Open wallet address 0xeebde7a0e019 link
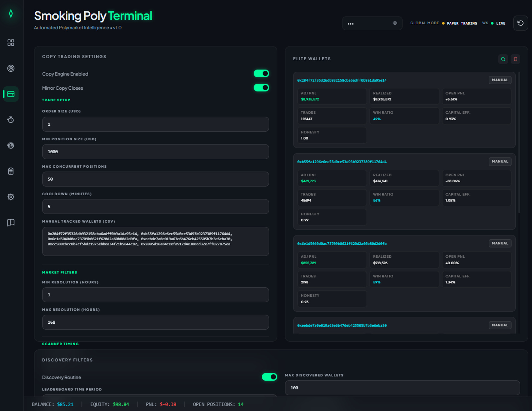 [x=342, y=326]
